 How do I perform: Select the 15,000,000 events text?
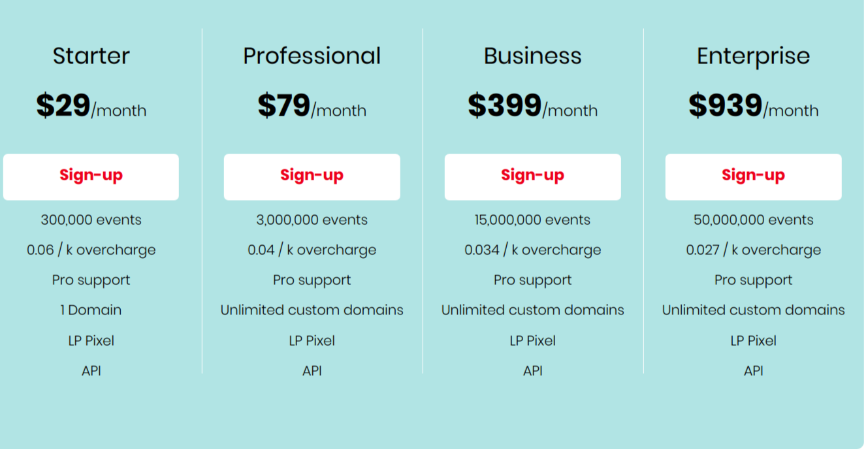pyautogui.click(x=532, y=220)
